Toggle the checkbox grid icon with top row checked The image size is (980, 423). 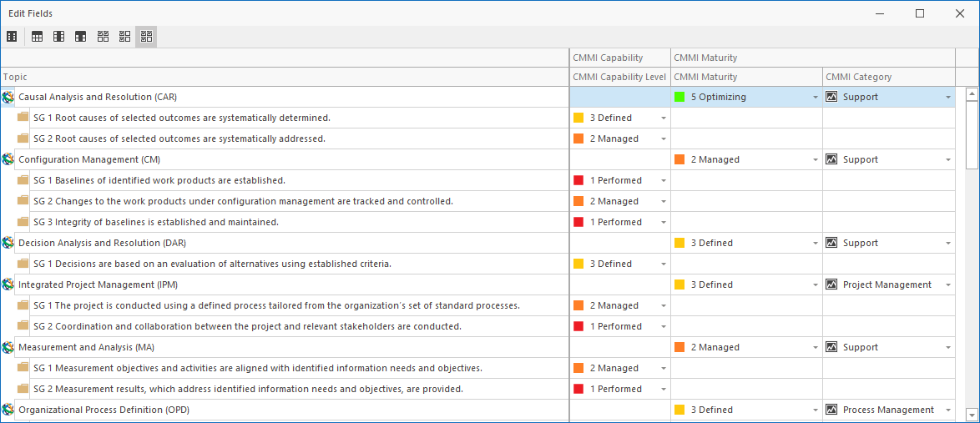pos(104,37)
